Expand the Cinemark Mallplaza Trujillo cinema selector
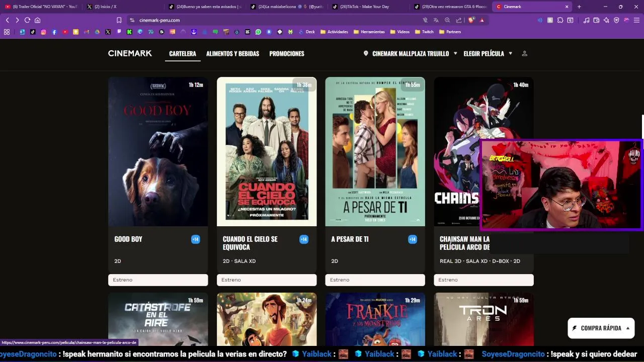 click(410, 53)
